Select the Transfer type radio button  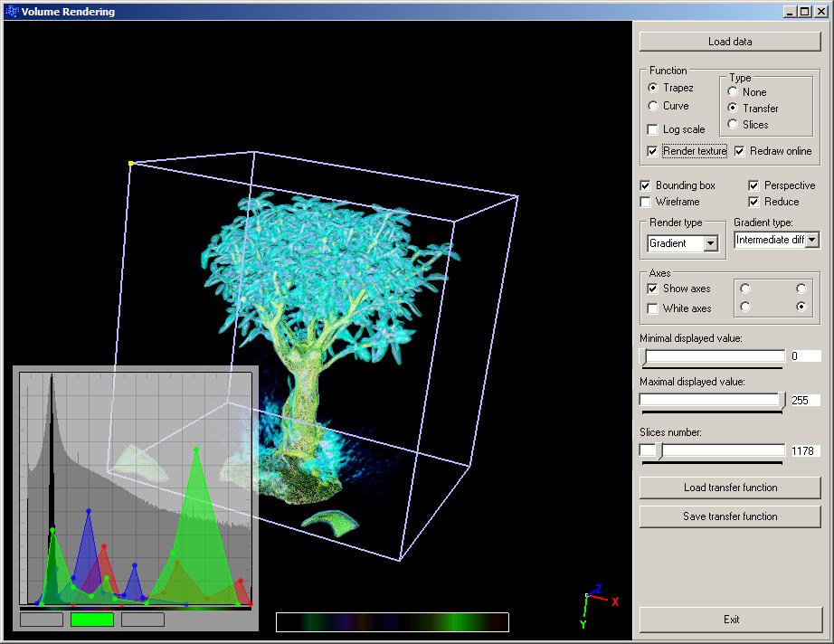[x=733, y=108]
